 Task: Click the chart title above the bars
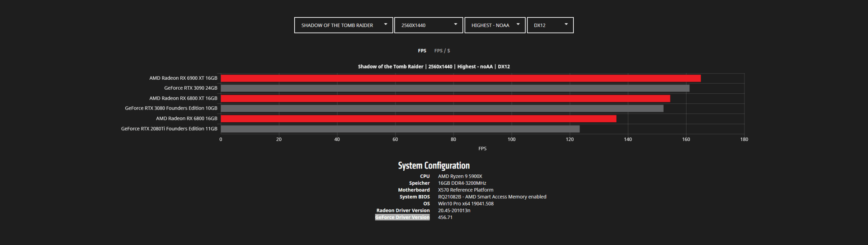[x=434, y=67]
